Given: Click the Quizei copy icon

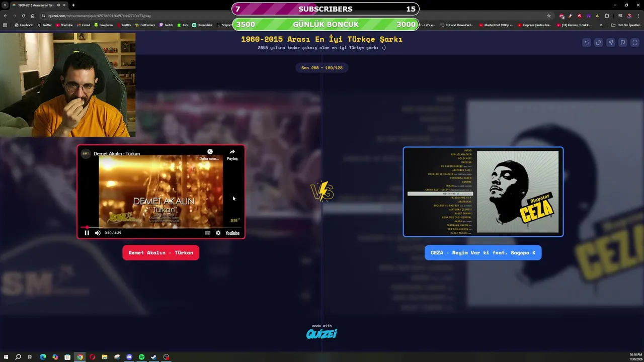Looking at the screenshot, I should click(x=598, y=43).
